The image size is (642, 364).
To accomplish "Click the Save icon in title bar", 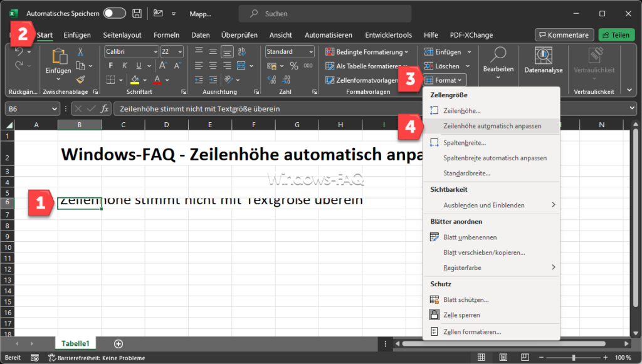I will pyautogui.click(x=137, y=14).
